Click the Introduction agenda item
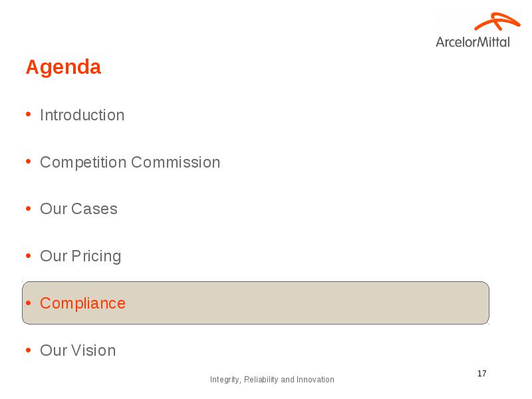Screen dimensions: 532x399 [x=82, y=115]
